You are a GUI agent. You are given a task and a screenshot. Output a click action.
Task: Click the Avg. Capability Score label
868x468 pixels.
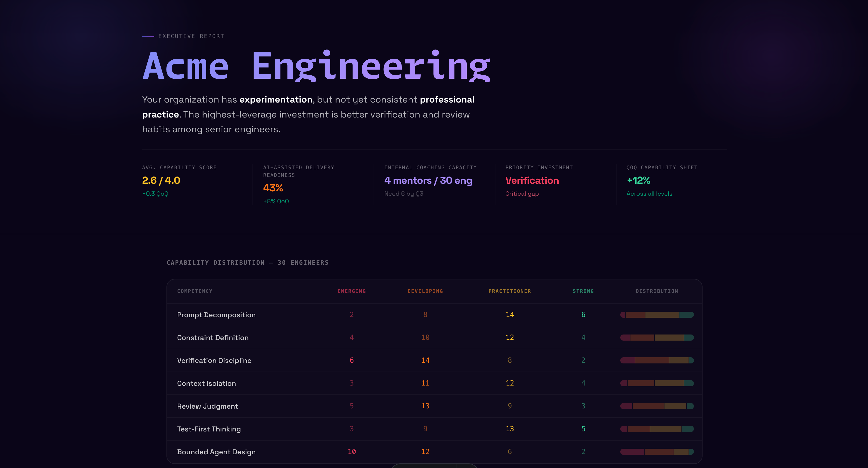(179, 168)
